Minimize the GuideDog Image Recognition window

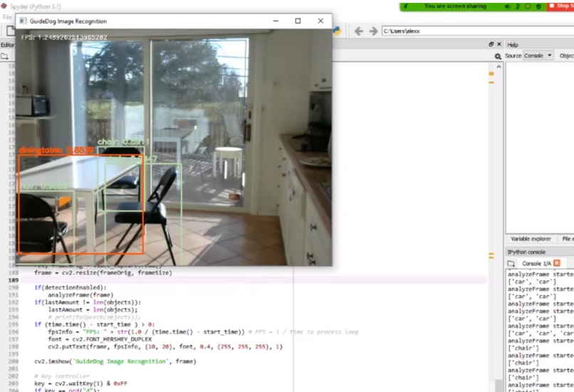(x=276, y=21)
